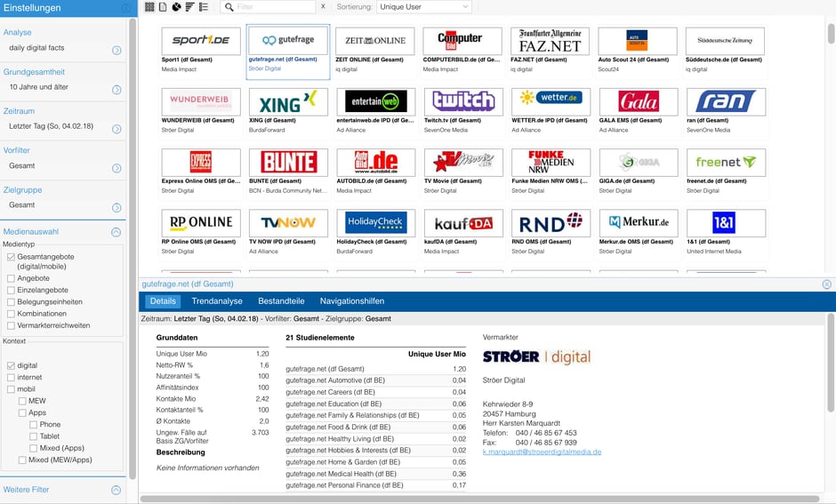
Task: Open the Sortierung Unique User dropdown
Action: [x=424, y=7]
